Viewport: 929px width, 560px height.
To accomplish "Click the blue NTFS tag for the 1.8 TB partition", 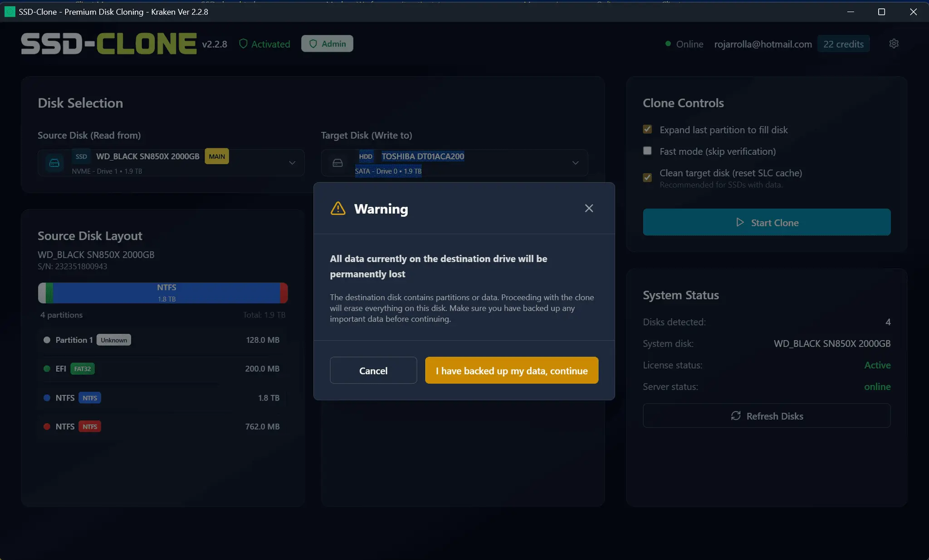I will (90, 398).
